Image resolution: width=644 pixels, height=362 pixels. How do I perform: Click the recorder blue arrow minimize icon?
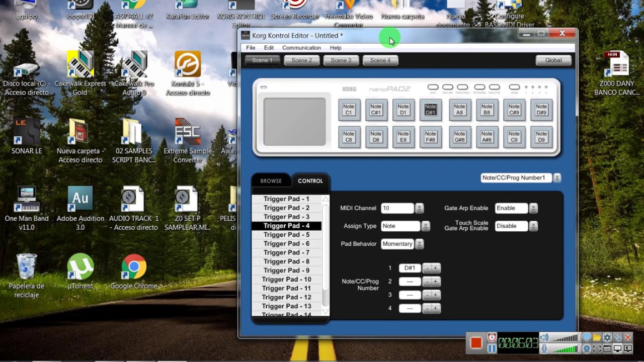[x=618, y=338]
